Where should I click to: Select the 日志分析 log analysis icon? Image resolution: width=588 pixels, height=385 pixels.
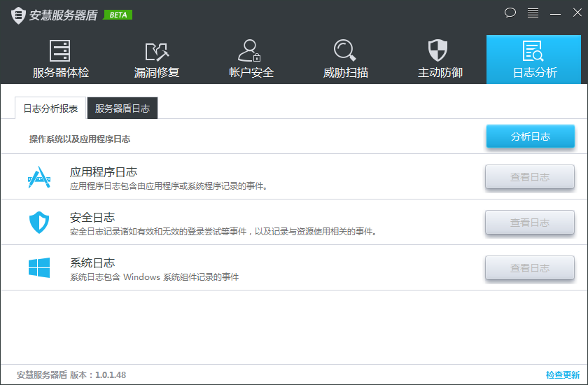pyautogui.click(x=534, y=51)
